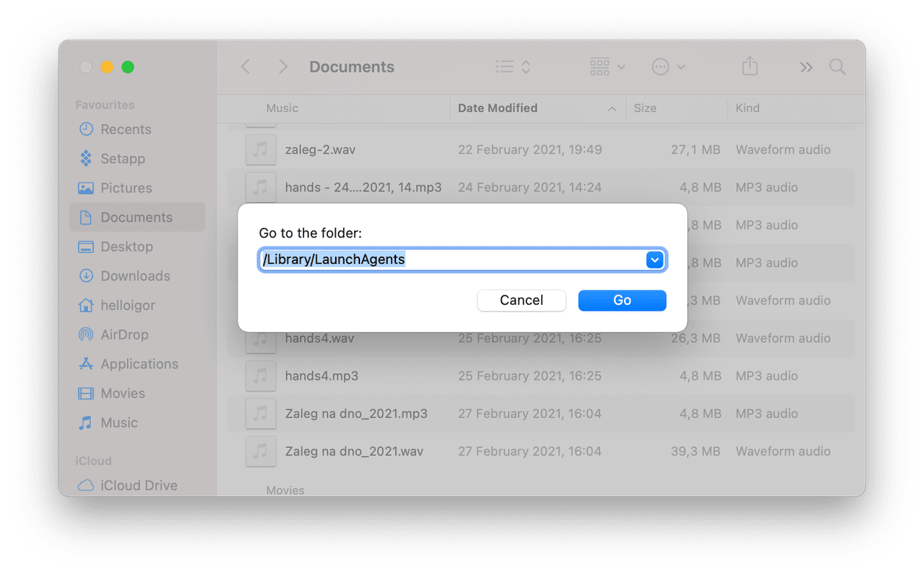
Task: Open Movies in the sidebar
Action: click(137, 393)
